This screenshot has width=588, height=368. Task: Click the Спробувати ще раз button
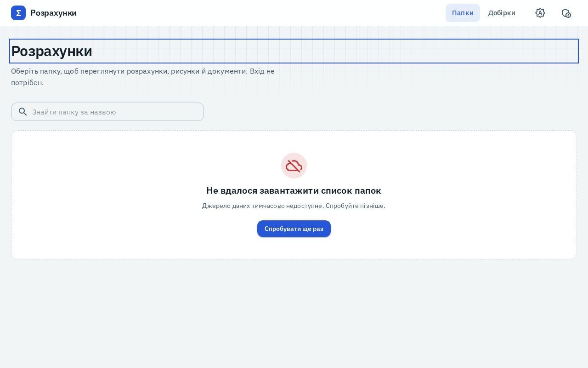point(294,229)
